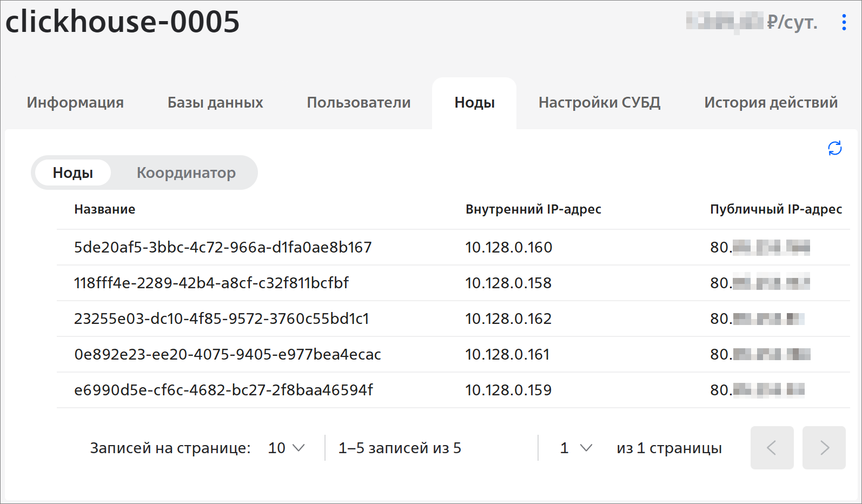This screenshot has width=862, height=504.
Task: Open the История действий tab
Action: [771, 102]
